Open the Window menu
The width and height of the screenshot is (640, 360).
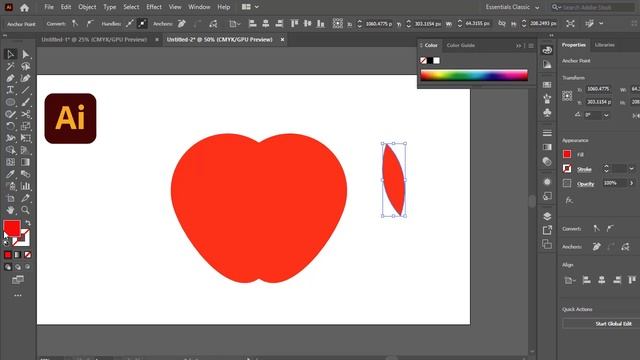(x=199, y=7)
